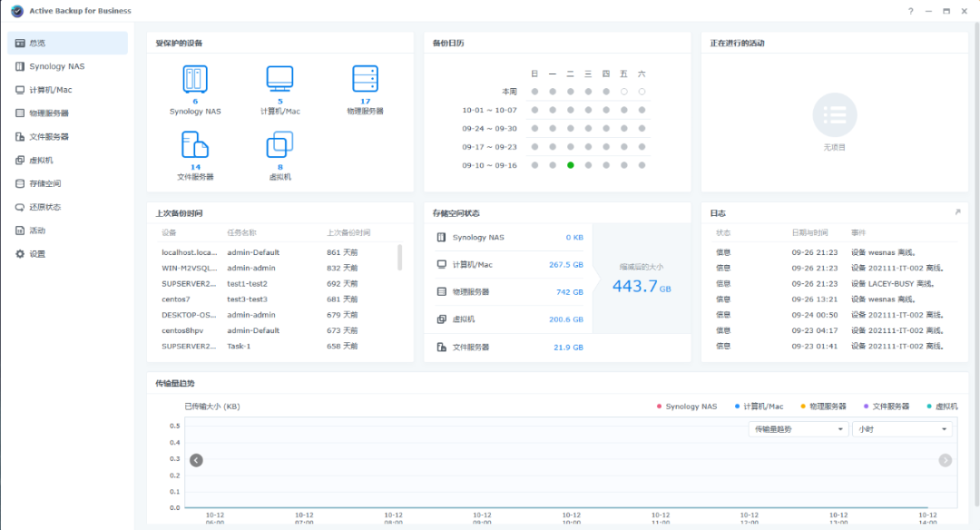
Task: Toggle 虚拟机 legend series in chart
Action: click(942, 407)
